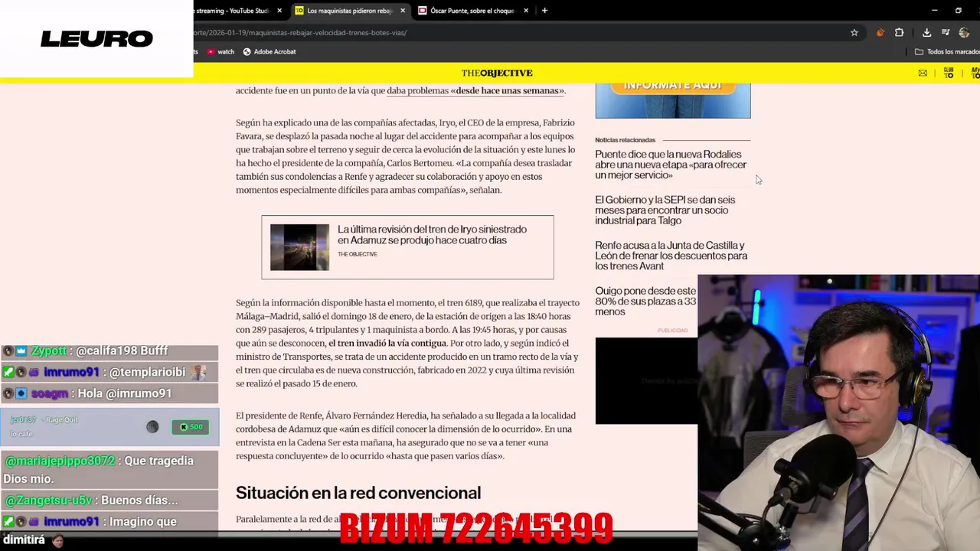Close the YouTube Studio tab
Image resolution: width=980 pixels, height=551 pixels.
[x=279, y=11]
